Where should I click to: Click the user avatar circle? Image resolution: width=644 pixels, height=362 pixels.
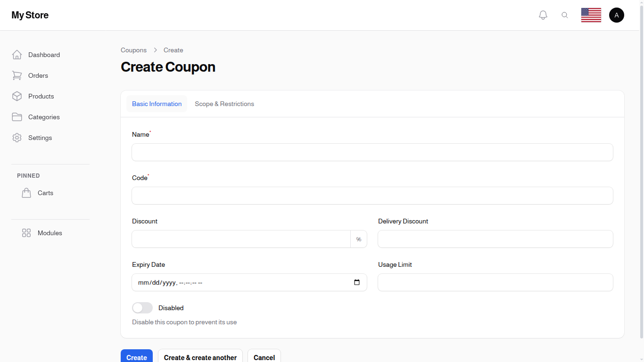(617, 15)
